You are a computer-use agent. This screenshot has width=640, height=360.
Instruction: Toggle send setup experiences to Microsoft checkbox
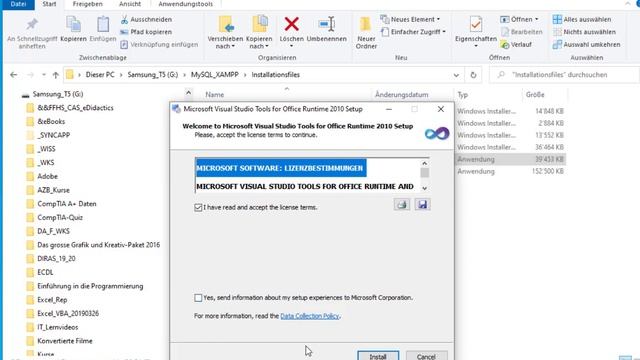pyautogui.click(x=198, y=298)
